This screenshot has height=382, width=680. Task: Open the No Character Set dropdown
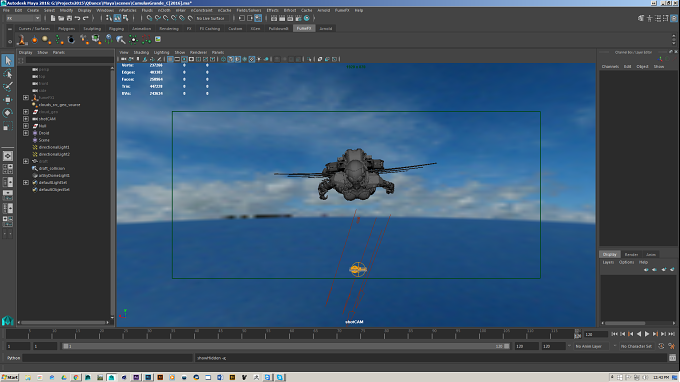point(636,346)
